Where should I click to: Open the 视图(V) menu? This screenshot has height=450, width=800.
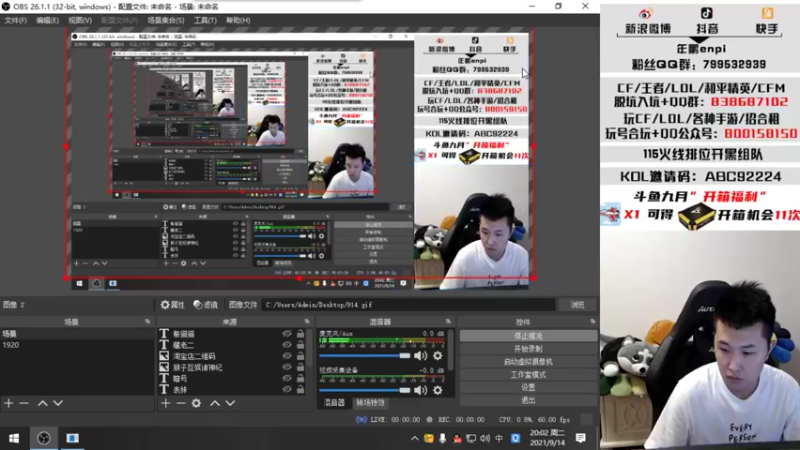click(x=80, y=20)
